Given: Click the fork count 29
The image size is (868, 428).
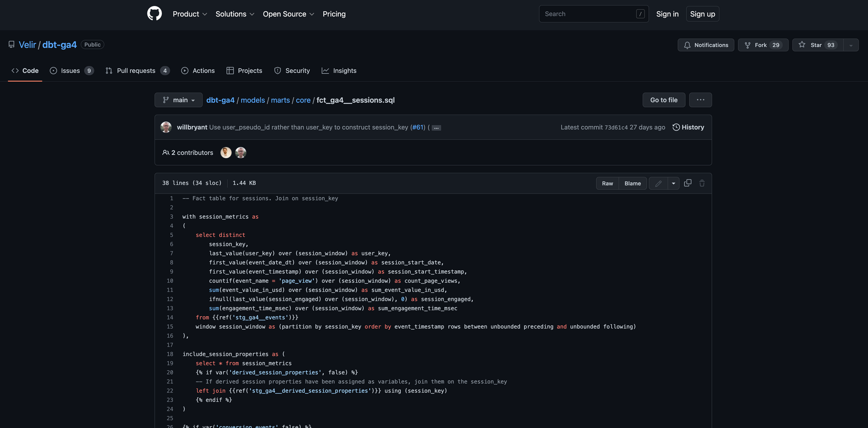Looking at the screenshot, I should [776, 45].
